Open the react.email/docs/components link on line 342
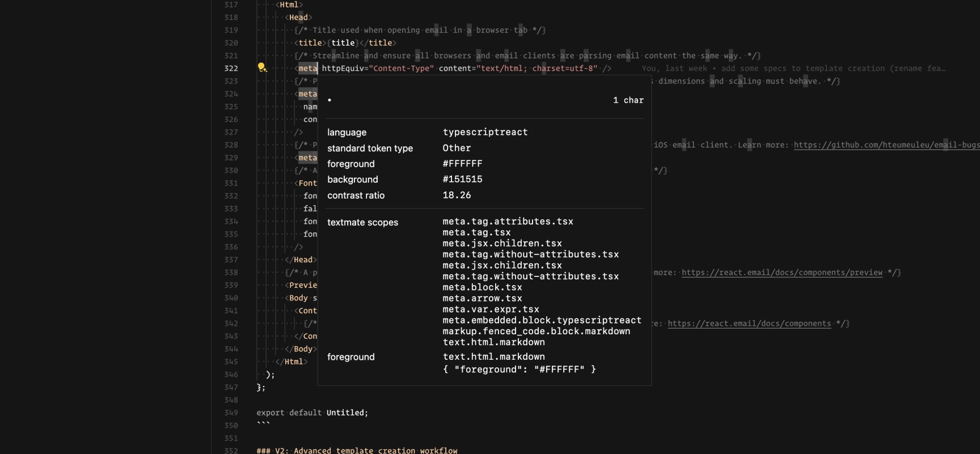980x454 pixels. pyautogui.click(x=749, y=323)
